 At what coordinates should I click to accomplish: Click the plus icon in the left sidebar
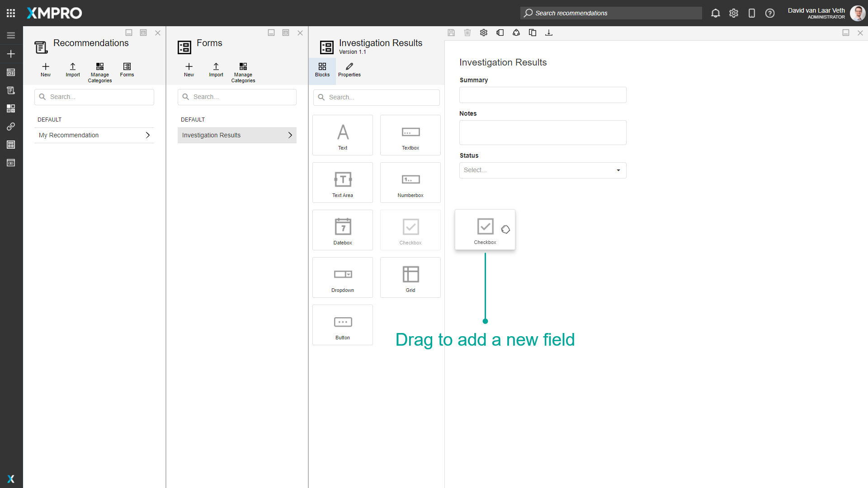11,54
